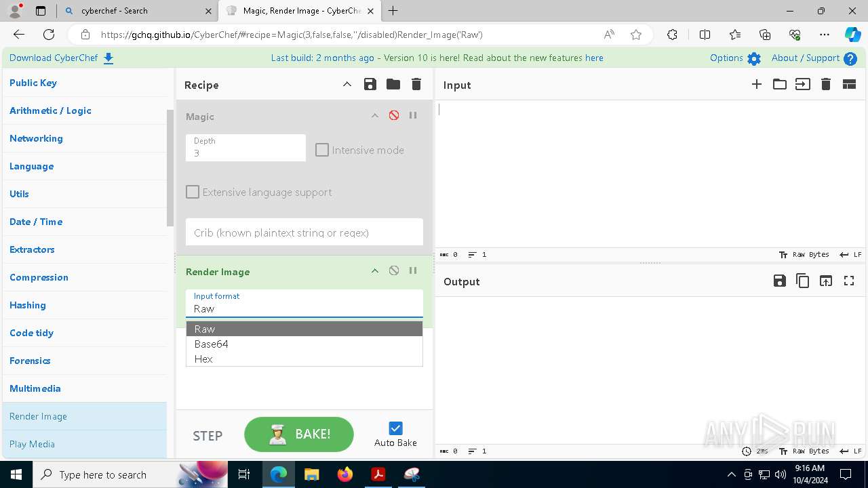The width and height of the screenshot is (868, 488).
Task: Change input end of line LF
Action: (850, 255)
